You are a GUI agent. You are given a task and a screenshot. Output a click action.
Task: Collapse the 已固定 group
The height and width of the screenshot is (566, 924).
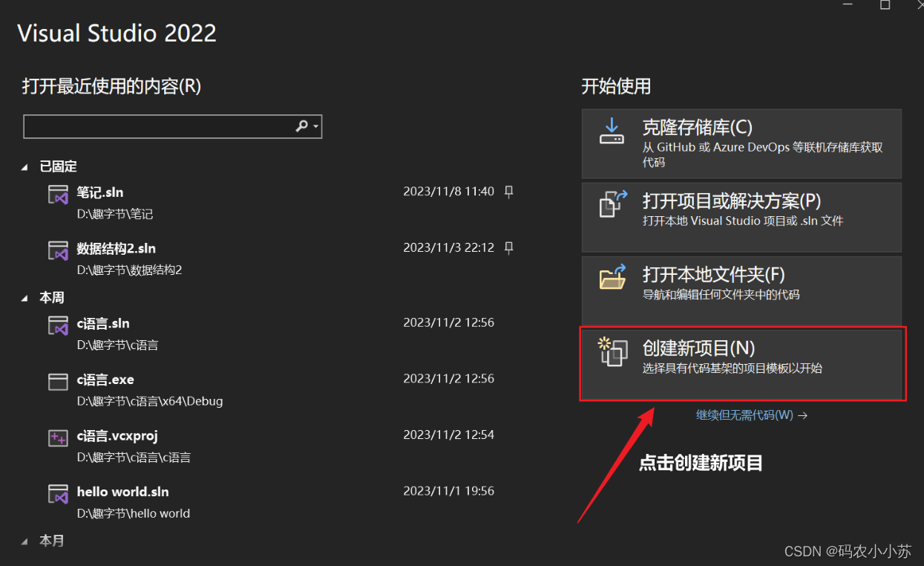click(25, 167)
